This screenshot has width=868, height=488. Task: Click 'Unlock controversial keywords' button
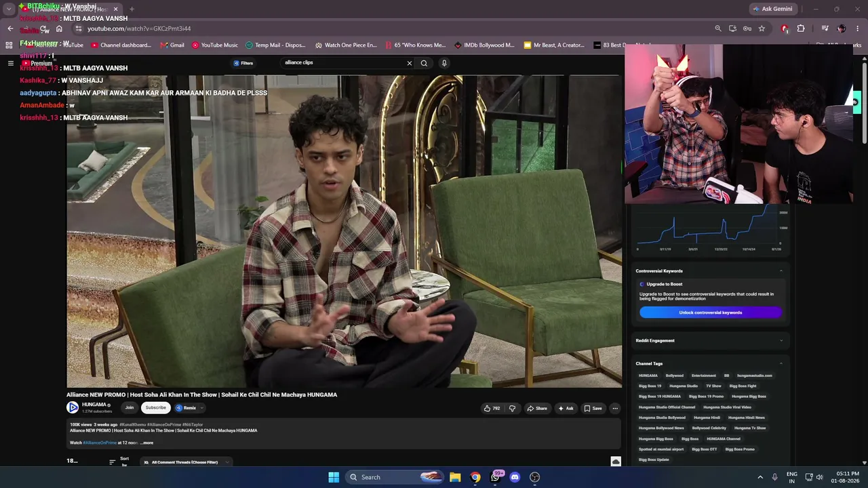[711, 312]
